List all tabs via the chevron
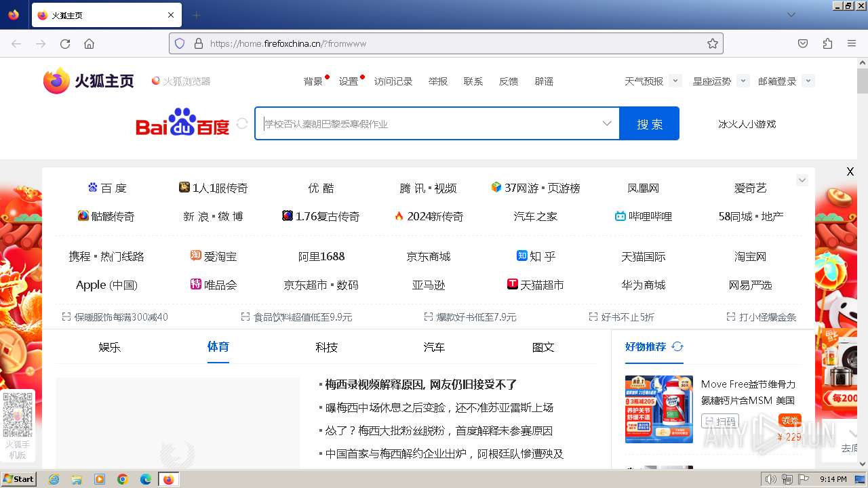Image resolution: width=868 pixels, height=488 pixels. point(791,15)
